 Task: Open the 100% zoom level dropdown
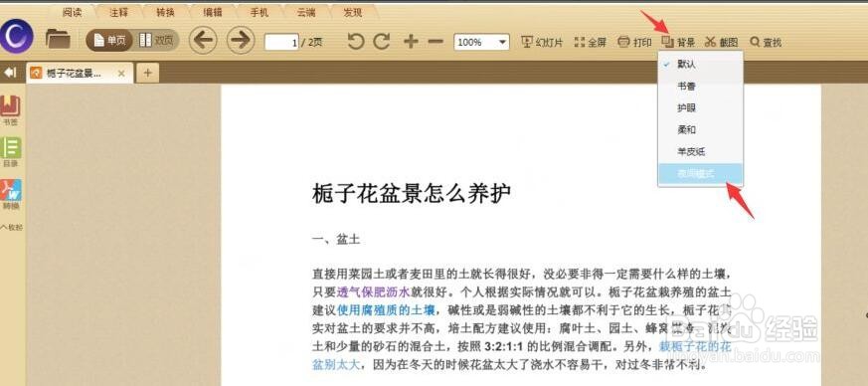(481, 42)
